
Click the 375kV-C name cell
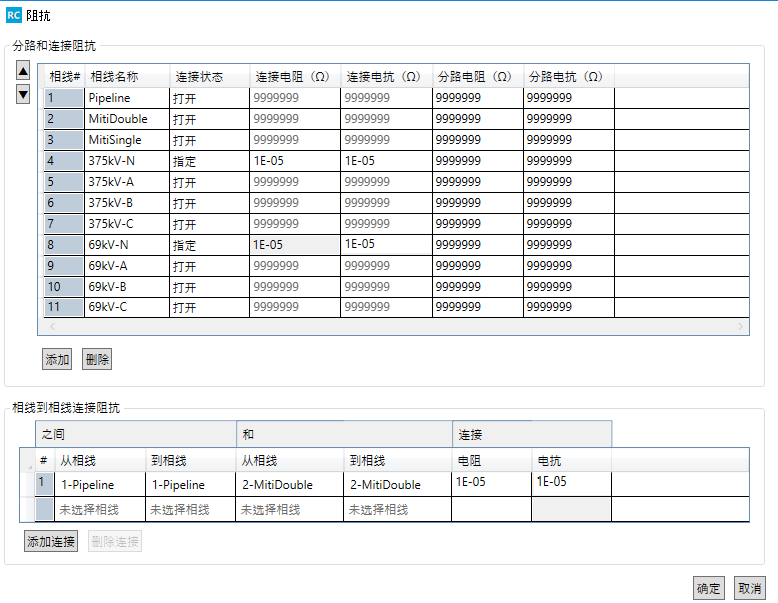127,224
